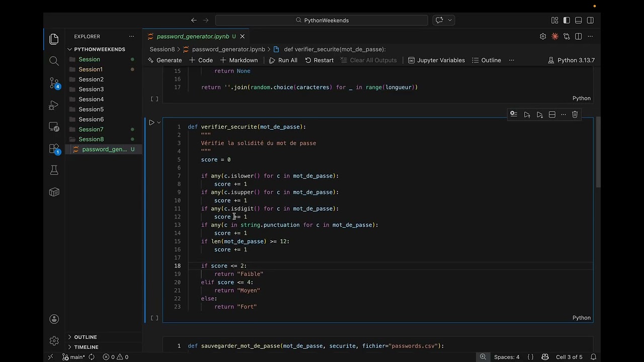
Task: Click the zoom magnifier in status bar
Action: pyautogui.click(x=483, y=357)
